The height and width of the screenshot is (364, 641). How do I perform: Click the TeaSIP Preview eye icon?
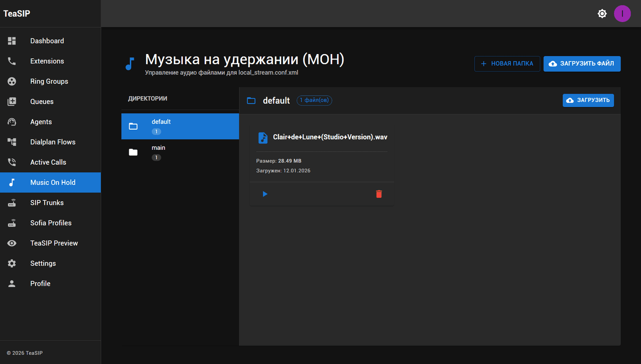coord(12,243)
